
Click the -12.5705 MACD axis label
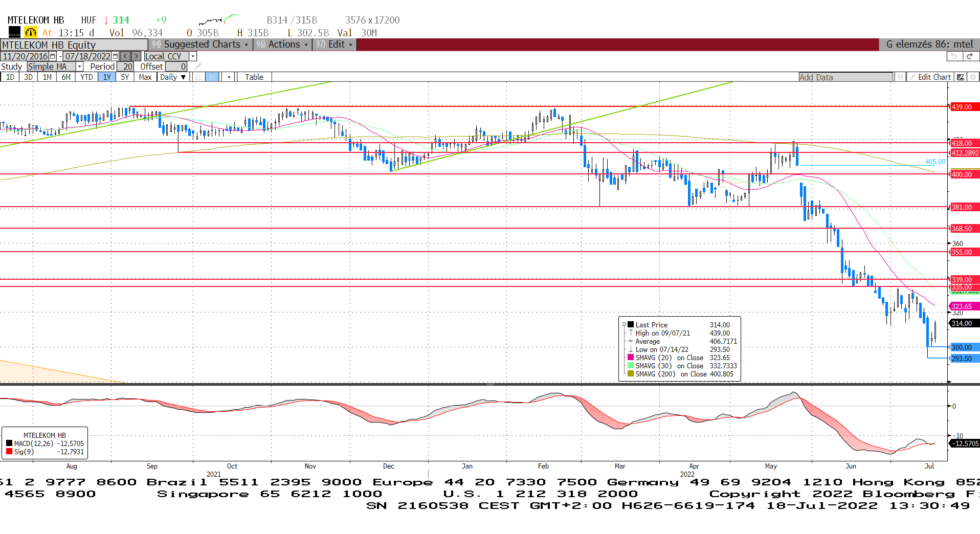[x=965, y=443]
